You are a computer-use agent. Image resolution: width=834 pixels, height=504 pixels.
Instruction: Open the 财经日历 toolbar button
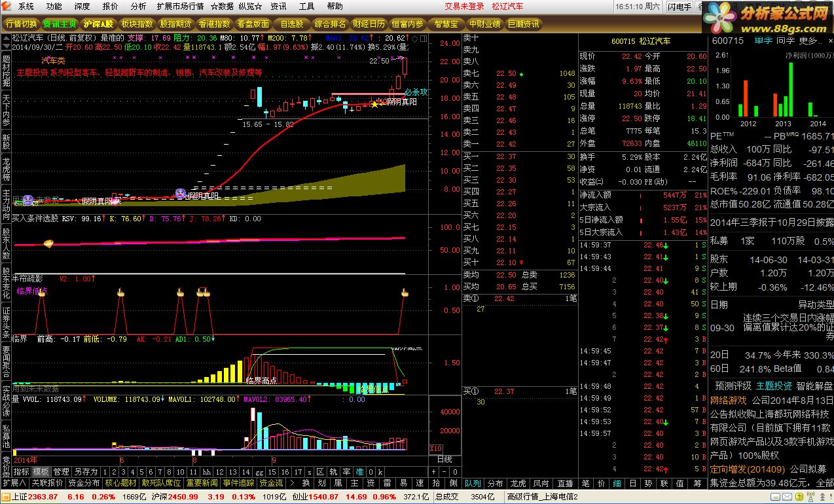point(369,24)
